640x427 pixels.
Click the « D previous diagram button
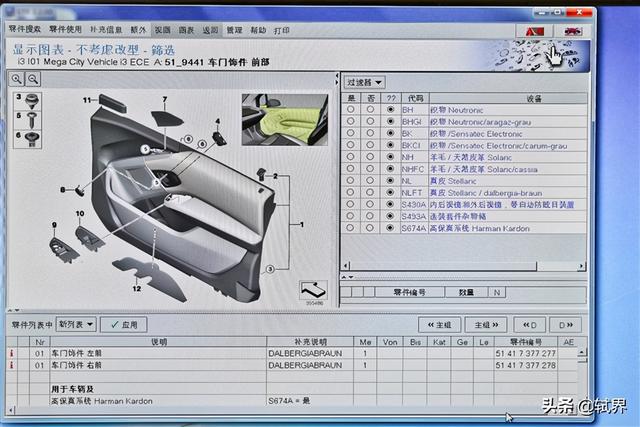click(530, 325)
